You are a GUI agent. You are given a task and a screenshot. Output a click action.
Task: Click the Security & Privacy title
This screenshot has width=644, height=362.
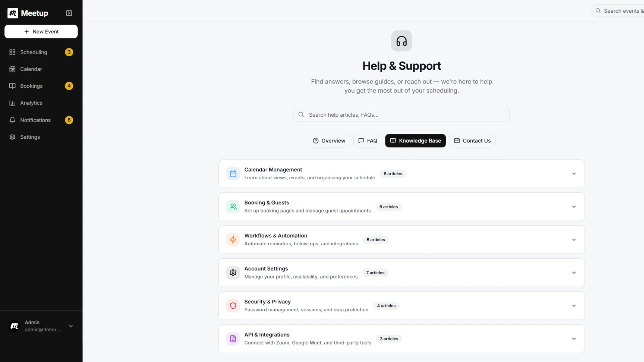coord(267,302)
